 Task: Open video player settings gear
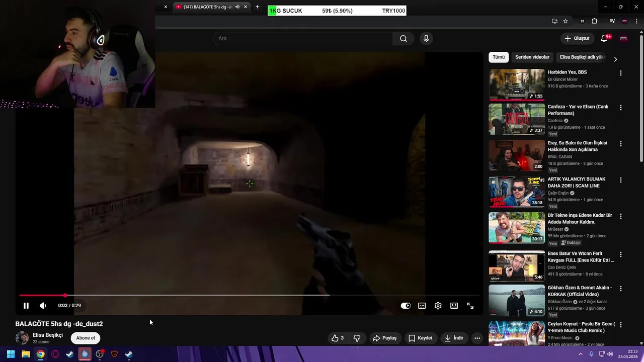tap(438, 306)
